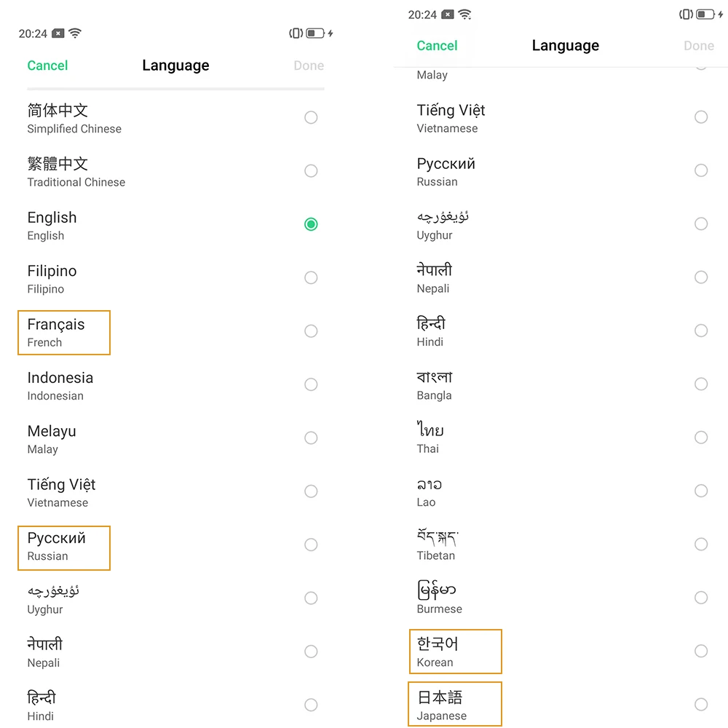The width and height of the screenshot is (728, 728).
Task: Tap the Wi-Fi icon in left status bar
Action: (75, 33)
